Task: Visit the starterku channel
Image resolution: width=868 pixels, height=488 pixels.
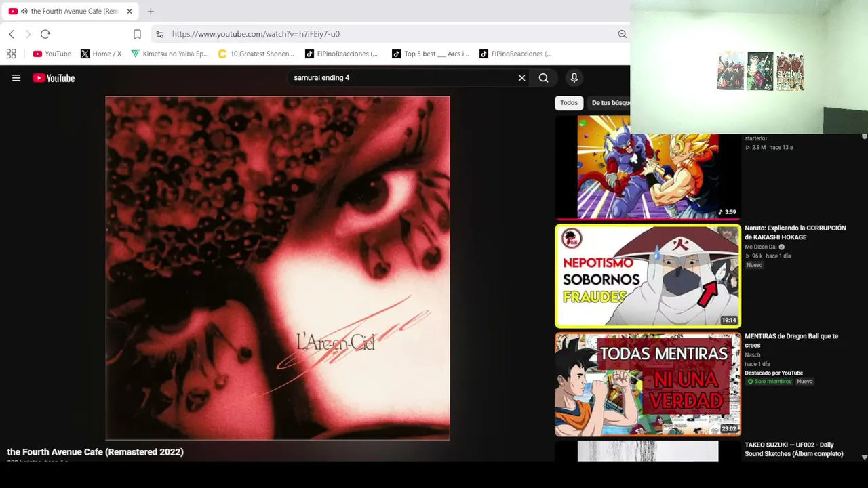Action: tap(756, 138)
